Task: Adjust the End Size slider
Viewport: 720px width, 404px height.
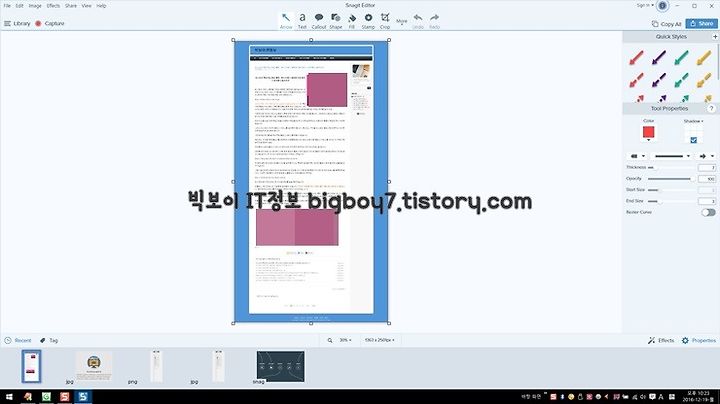Action: pos(671,201)
